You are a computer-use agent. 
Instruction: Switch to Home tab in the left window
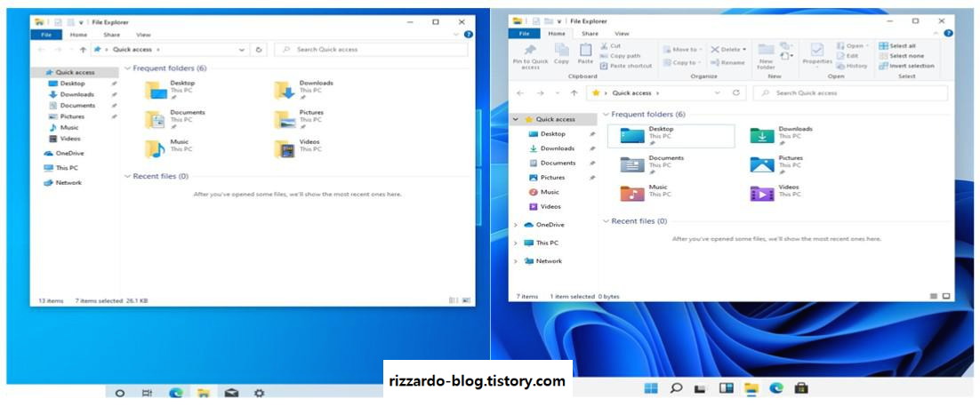pos(79,35)
